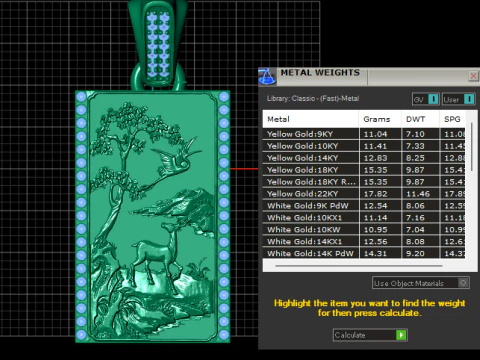
Task: Click DWT value 9.20
Action: click(415, 253)
